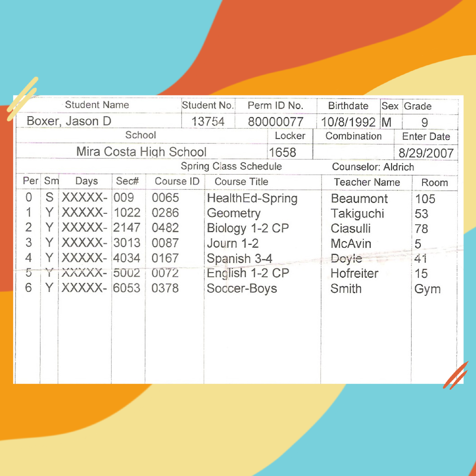Click the 'Room' column header

pyautogui.click(x=434, y=182)
